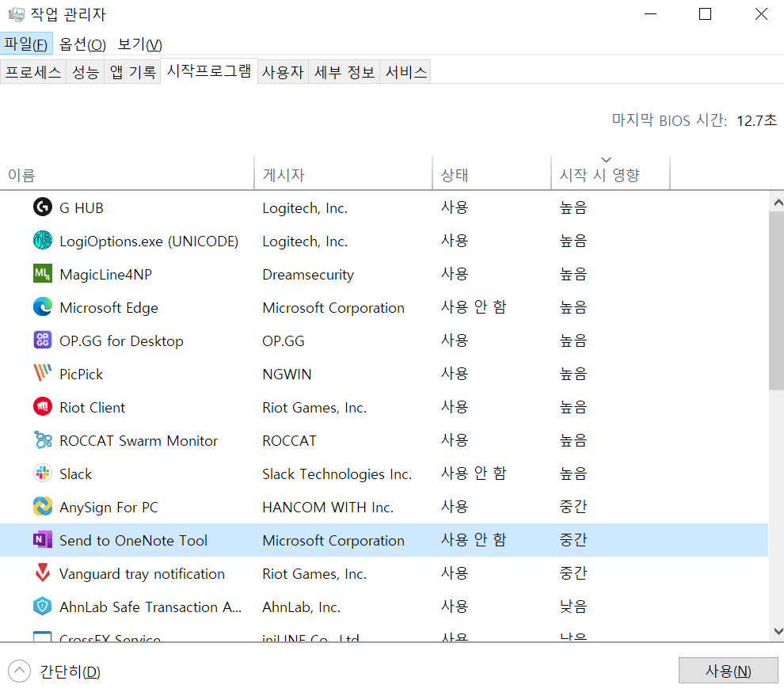Open the 보기(V) menu
Viewport: 784px width, 696px height.
(x=139, y=44)
